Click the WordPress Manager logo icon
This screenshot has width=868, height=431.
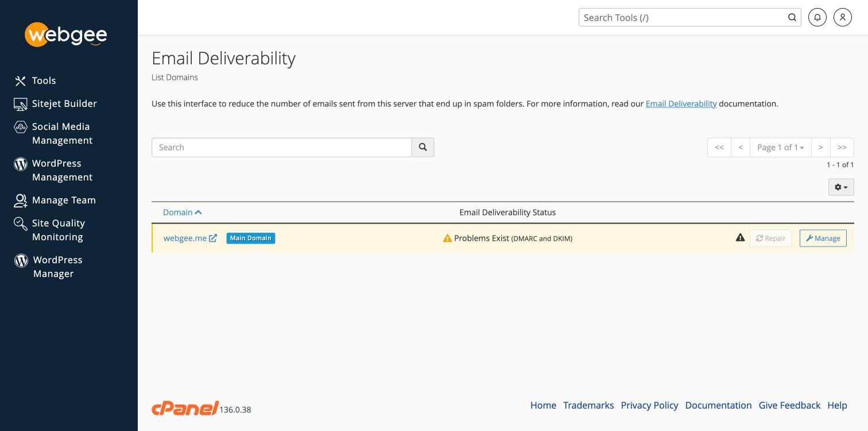point(21,260)
